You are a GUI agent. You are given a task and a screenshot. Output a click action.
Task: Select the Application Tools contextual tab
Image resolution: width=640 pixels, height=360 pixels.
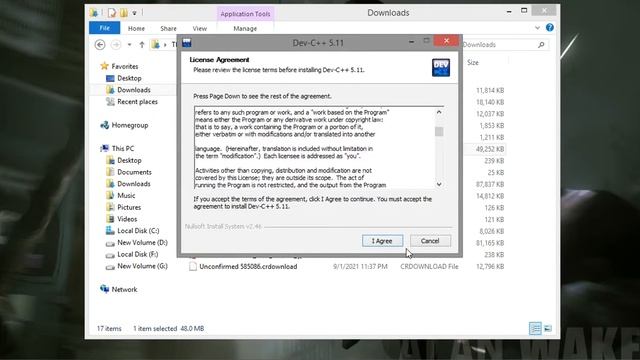click(x=245, y=14)
